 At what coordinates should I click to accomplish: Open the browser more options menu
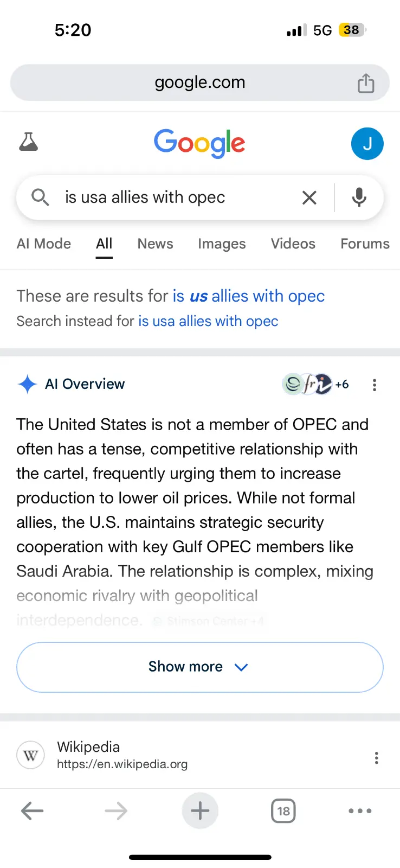pos(360,811)
